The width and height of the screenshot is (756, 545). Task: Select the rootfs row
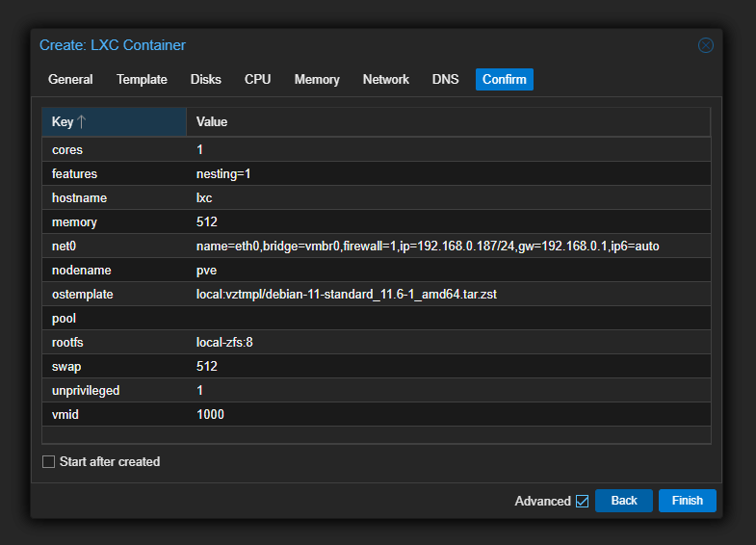(x=376, y=343)
